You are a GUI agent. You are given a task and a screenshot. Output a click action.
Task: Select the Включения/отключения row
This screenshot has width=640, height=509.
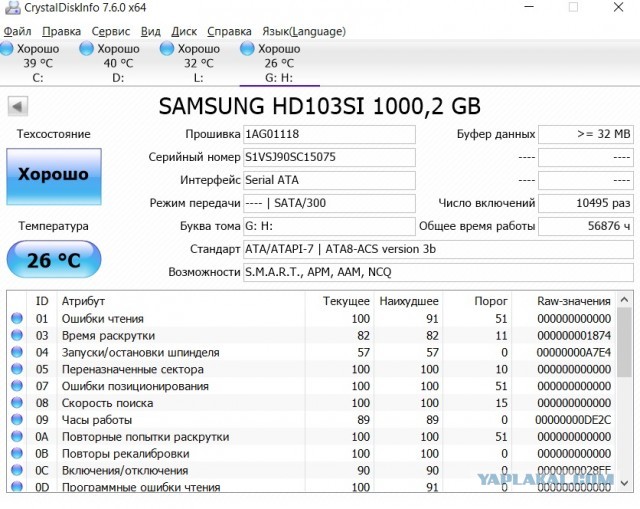pos(312,470)
